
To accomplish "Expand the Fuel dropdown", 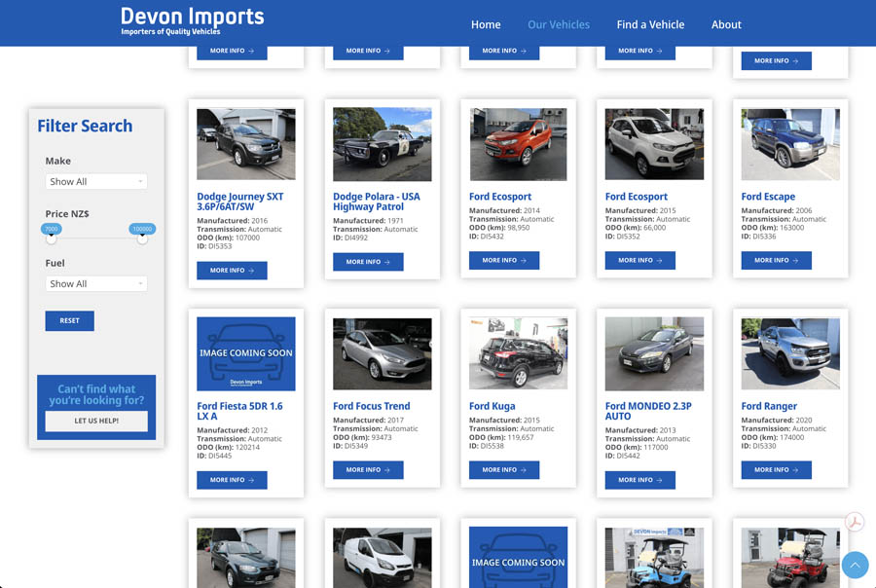I will click(96, 284).
